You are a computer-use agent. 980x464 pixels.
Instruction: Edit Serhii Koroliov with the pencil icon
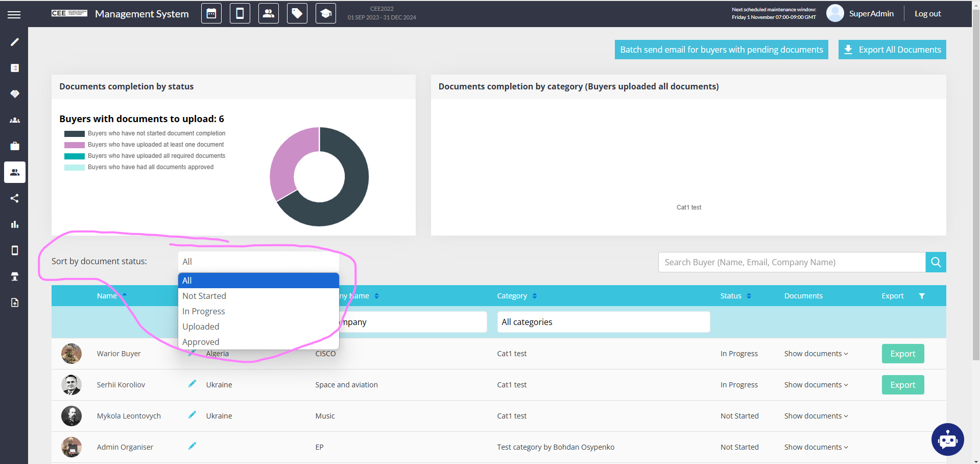click(x=192, y=384)
